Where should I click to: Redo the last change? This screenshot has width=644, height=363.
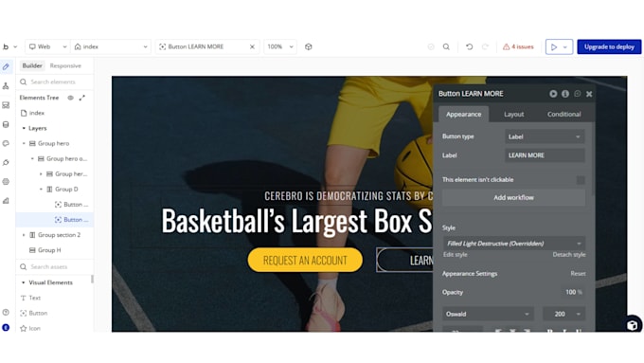(x=485, y=46)
